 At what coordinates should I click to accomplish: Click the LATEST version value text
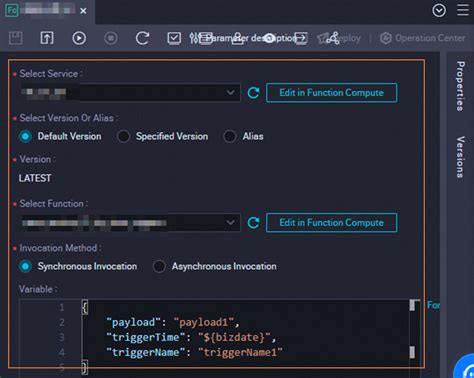point(35,178)
